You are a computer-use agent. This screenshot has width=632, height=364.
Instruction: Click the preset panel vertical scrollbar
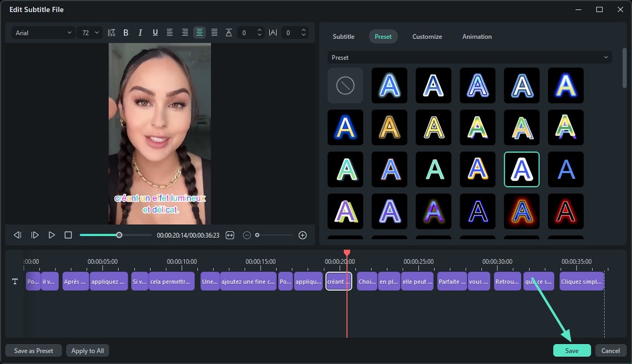coord(625,68)
